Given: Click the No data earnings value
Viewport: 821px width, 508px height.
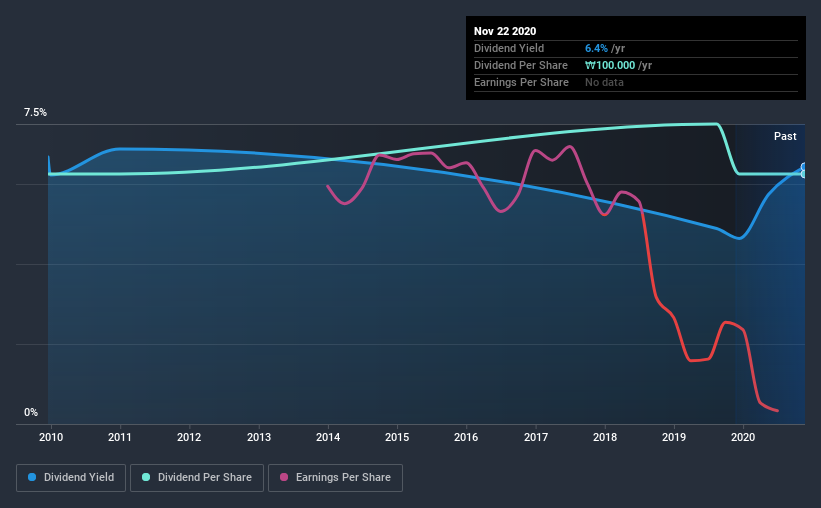Looking at the screenshot, I should click(604, 82).
